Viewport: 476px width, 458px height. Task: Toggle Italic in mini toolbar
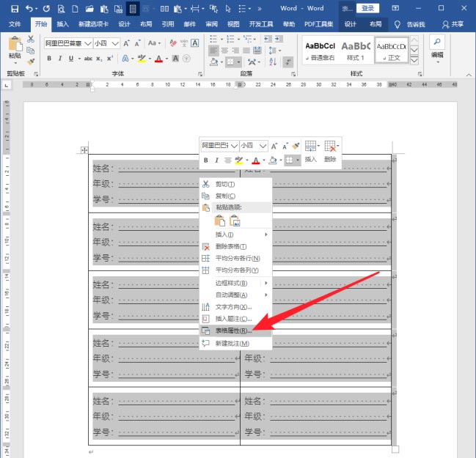216,160
